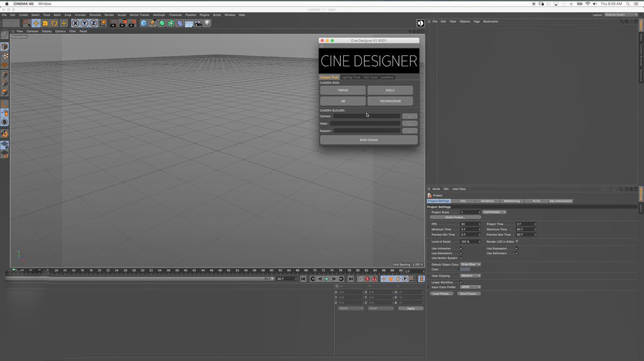Click Save Preset button
The image size is (644, 361).
469,294
